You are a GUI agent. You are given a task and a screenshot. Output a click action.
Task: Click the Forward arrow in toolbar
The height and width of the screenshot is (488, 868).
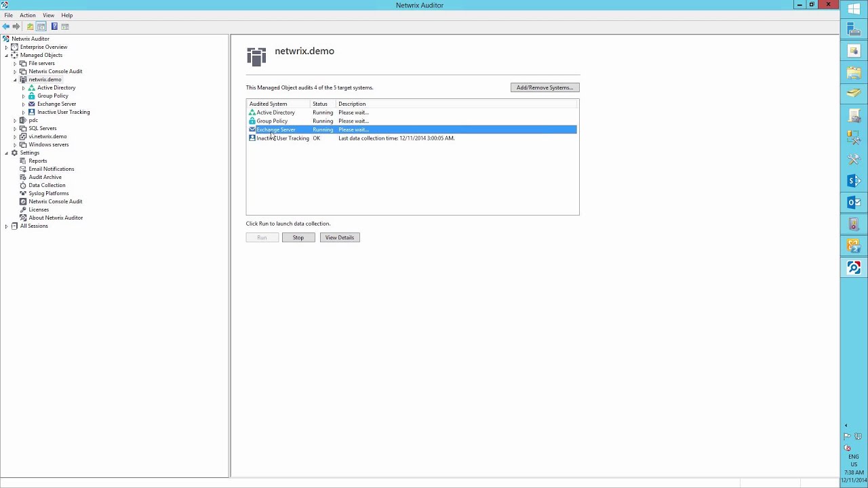(16, 26)
